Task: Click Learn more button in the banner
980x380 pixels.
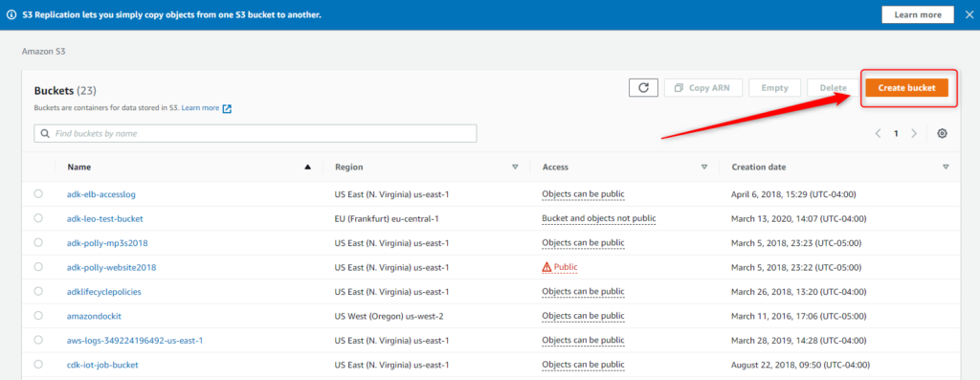Action: [x=918, y=14]
